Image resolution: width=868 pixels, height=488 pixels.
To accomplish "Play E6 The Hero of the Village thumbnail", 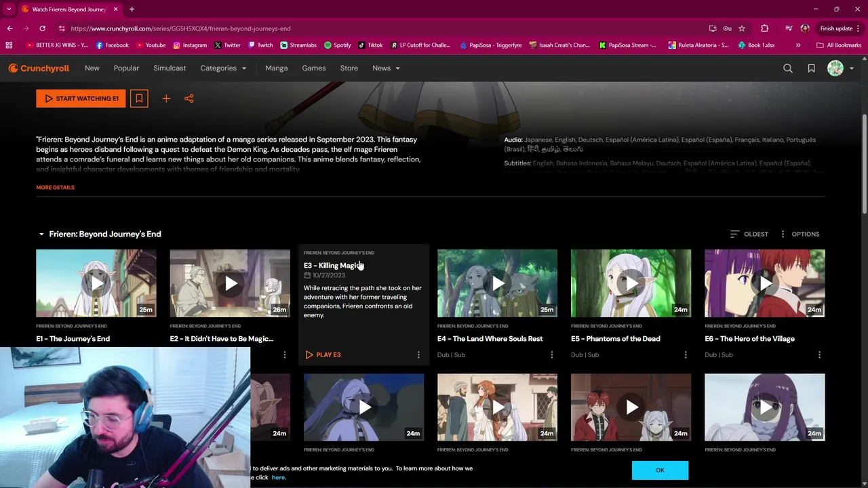I will point(765,283).
